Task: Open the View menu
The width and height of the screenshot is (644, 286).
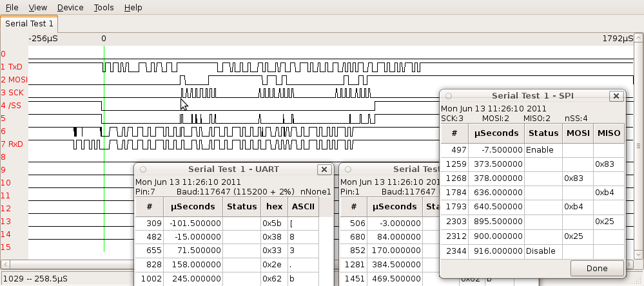Action: (38, 7)
